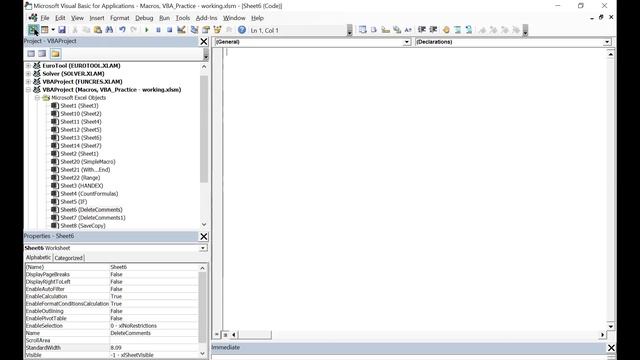Click the Undo arrow icon
The width and height of the screenshot is (640, 360).
[122, 30]
